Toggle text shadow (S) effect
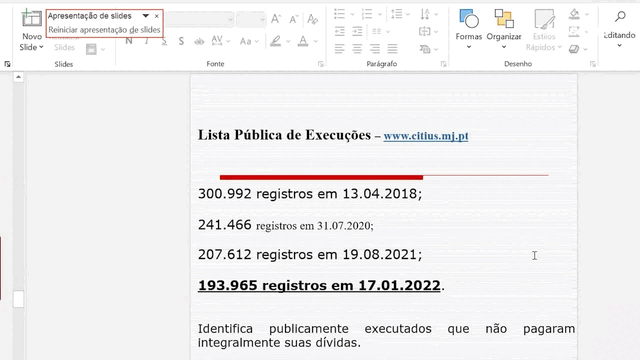 [181, 41]
